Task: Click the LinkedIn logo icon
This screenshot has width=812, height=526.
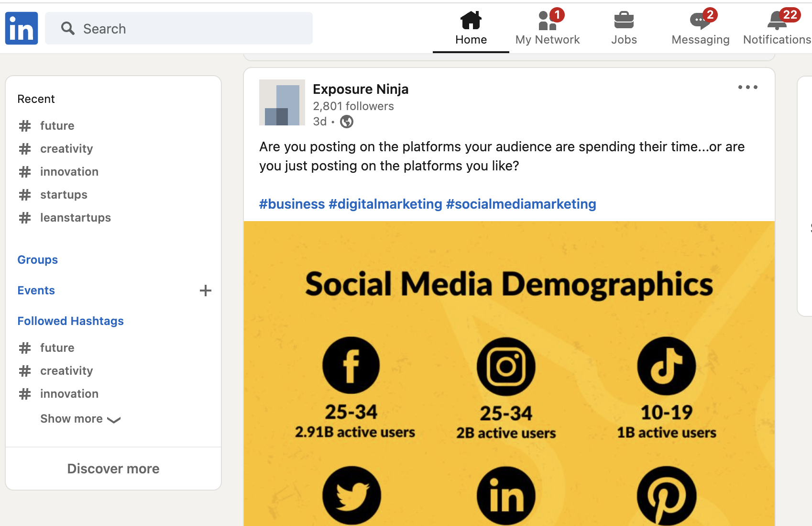Action: [22, 28]
